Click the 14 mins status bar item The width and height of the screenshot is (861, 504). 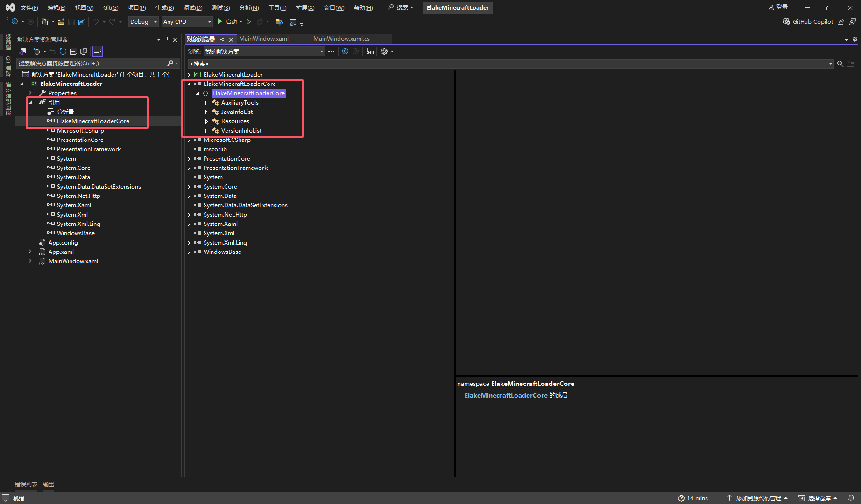[x=693, y=498]
